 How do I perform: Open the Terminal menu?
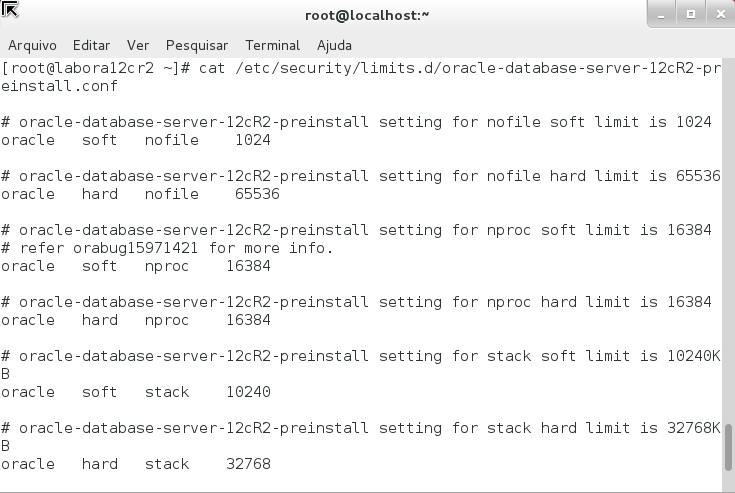(272, 45)
